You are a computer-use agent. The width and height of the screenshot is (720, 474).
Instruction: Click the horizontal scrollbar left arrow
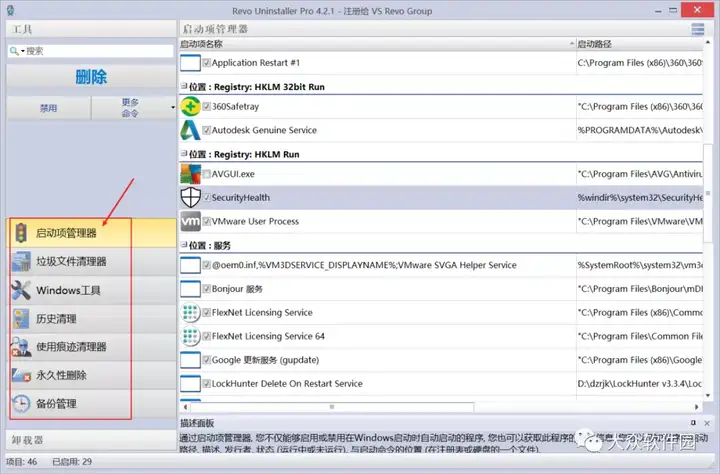point(185,407)
